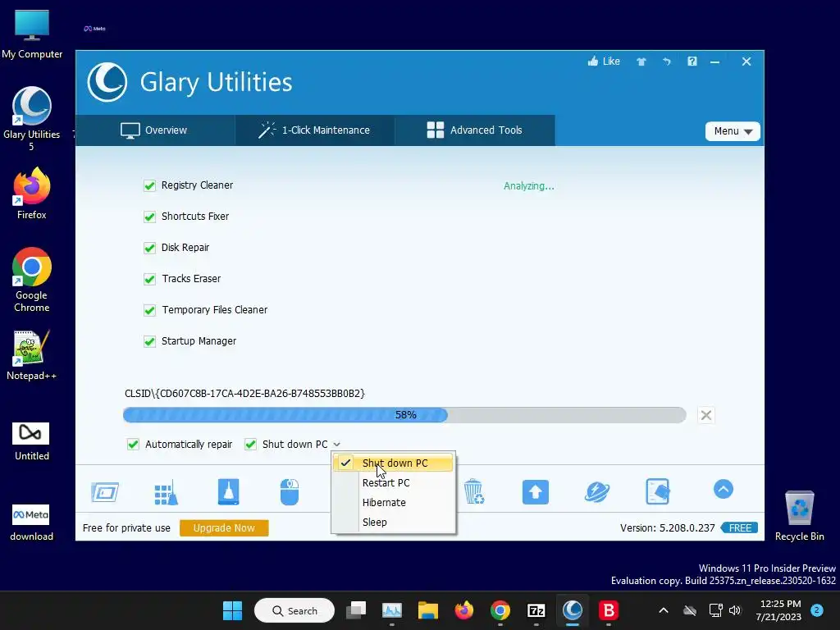Disable the Automatically repair checkbox
This screenshot has height=630, width=840.
point(133,444)
